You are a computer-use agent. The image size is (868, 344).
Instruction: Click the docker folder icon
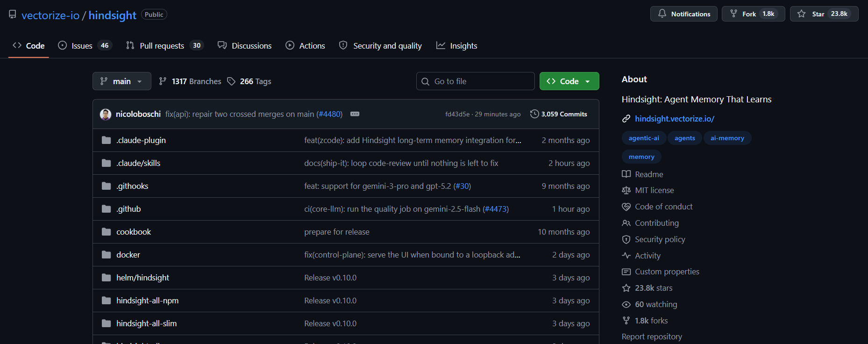(x=107, y=255)
